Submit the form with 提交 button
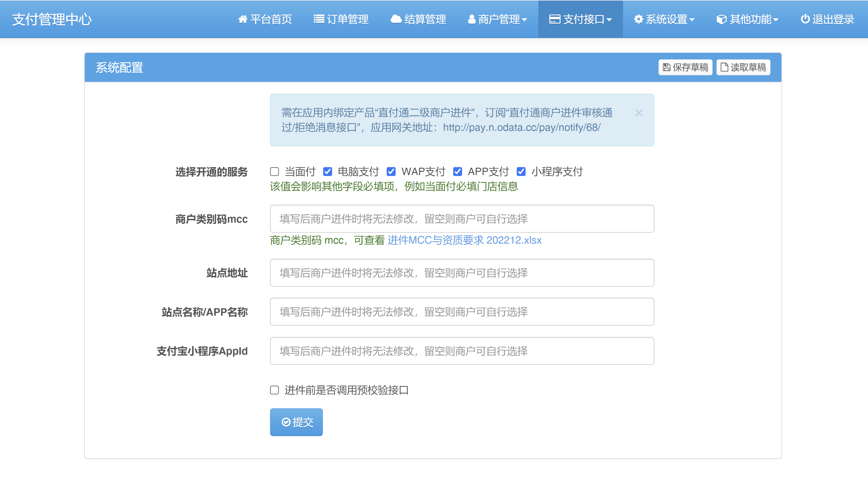Image resolution: width=868 pixels, height=504 pixels. tap(296, 422)
